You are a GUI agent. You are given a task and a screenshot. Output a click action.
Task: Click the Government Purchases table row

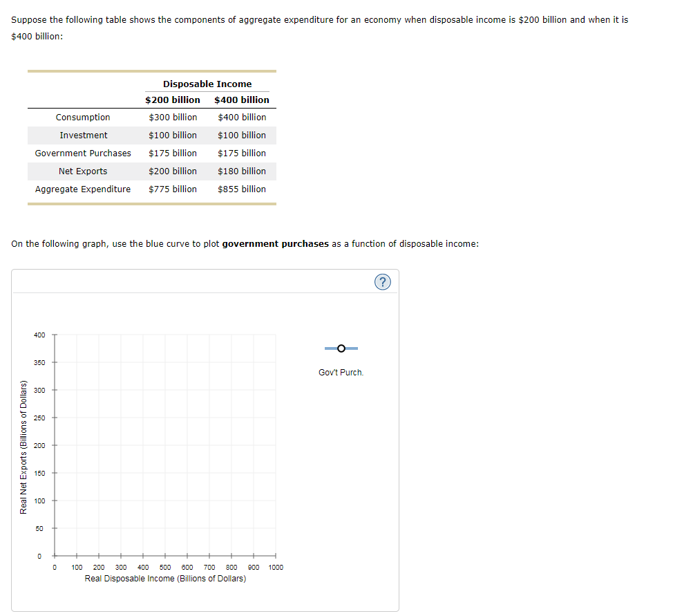(x=83, y=153)
